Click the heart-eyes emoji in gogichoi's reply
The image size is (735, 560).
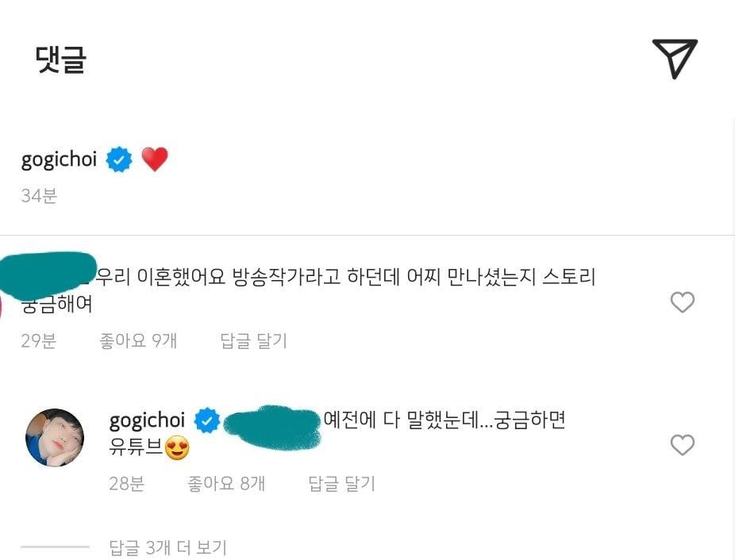pos(177,448)
